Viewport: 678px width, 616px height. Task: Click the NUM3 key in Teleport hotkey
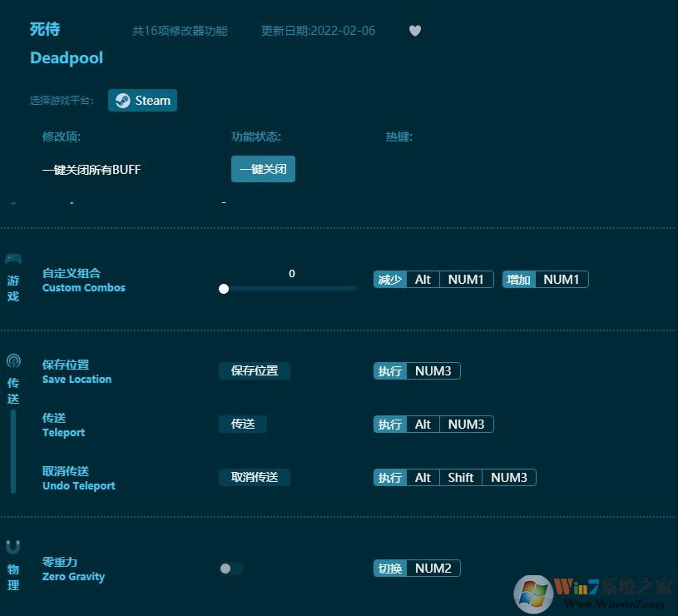point(466,425)
